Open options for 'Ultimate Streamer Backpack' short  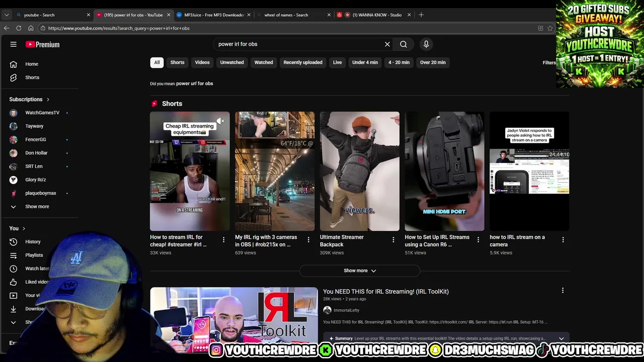click(x=393, y=240)
